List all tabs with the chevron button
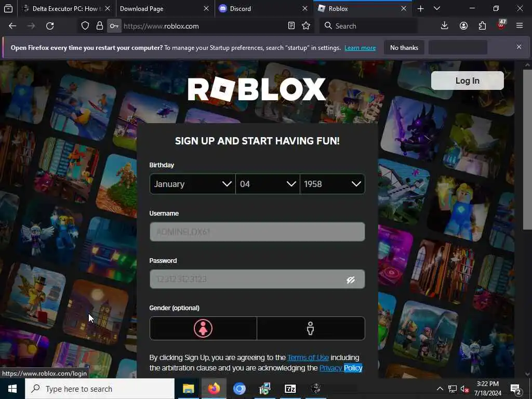532x399 pixels. point(437,8)
